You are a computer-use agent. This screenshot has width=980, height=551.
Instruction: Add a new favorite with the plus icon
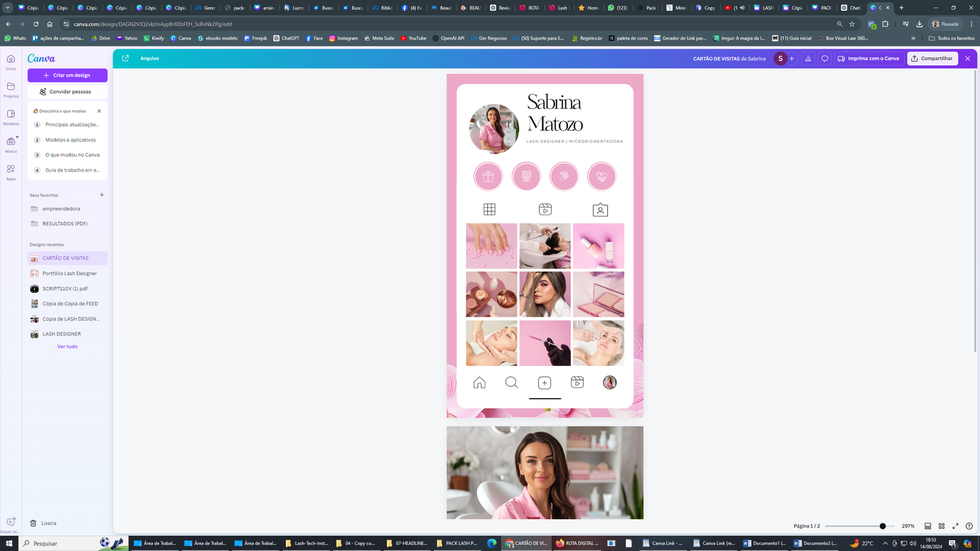[102, 195]
